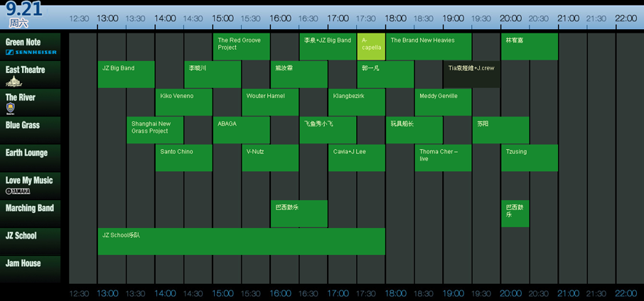Open the Tzusing event in Earth Lounge

(529, 158)
